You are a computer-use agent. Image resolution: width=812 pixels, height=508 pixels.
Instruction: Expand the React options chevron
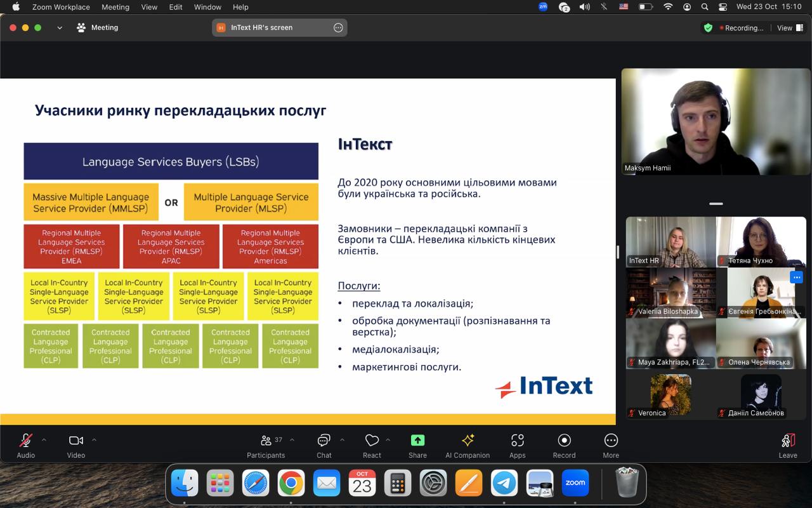pos(388,440)
